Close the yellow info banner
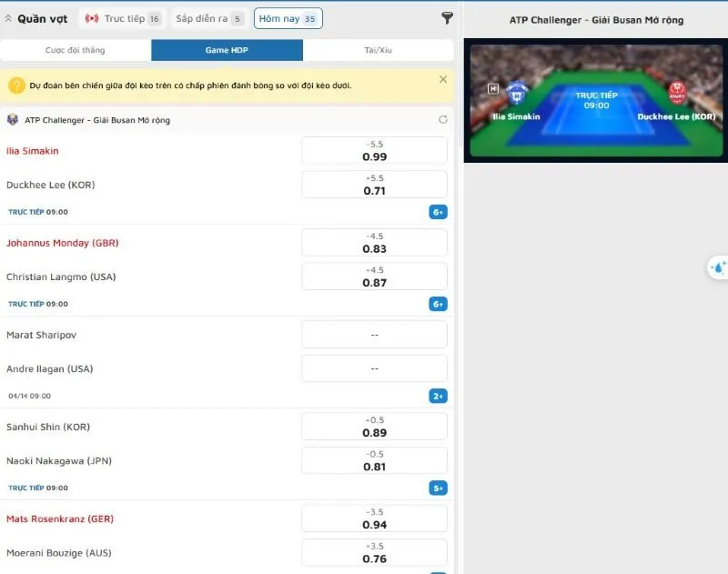 coord(443,80)
